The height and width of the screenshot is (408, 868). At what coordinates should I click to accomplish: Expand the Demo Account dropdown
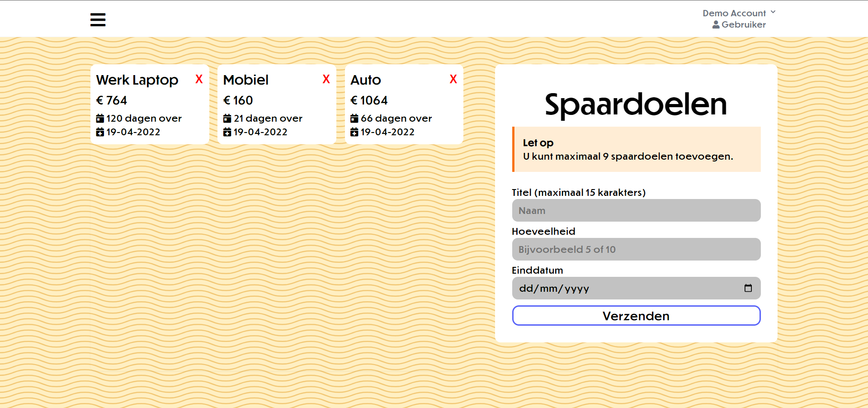773,12
